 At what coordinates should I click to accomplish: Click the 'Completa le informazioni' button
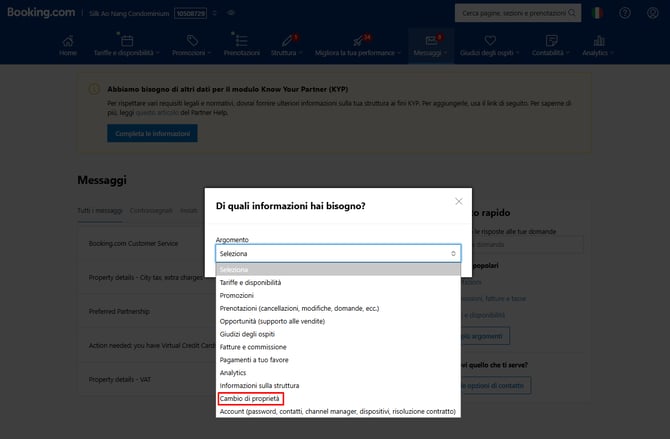(152, 133)
